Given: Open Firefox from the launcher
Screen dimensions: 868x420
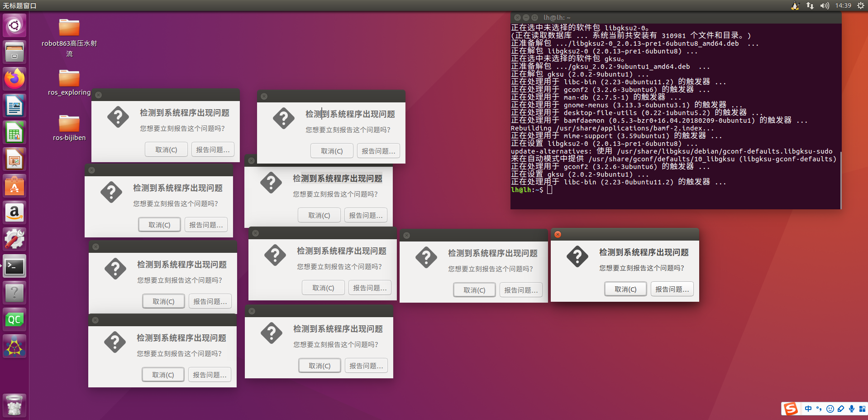Looking at the screenshot, I should pyautogui.click(x=14, y=78).
